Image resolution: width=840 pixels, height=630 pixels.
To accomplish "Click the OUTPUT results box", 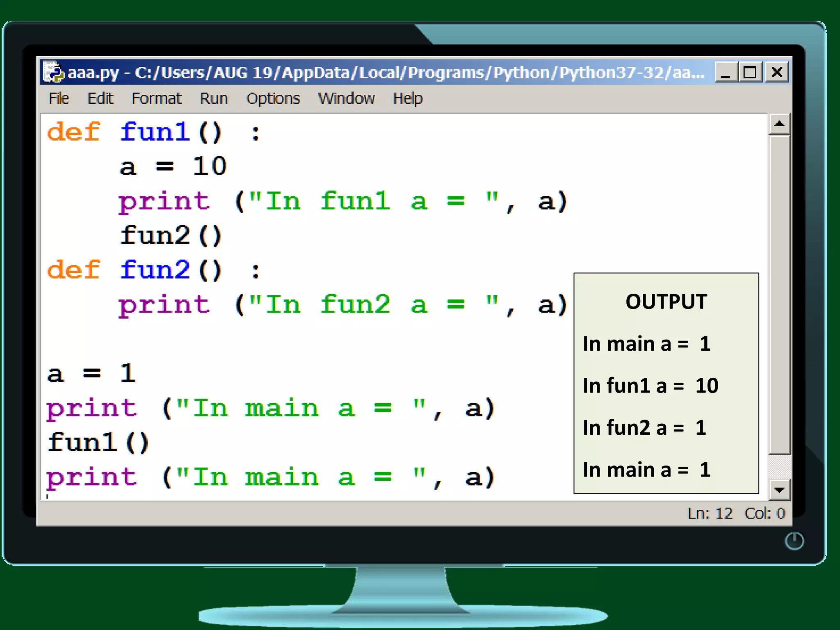I will click(666, 383).
